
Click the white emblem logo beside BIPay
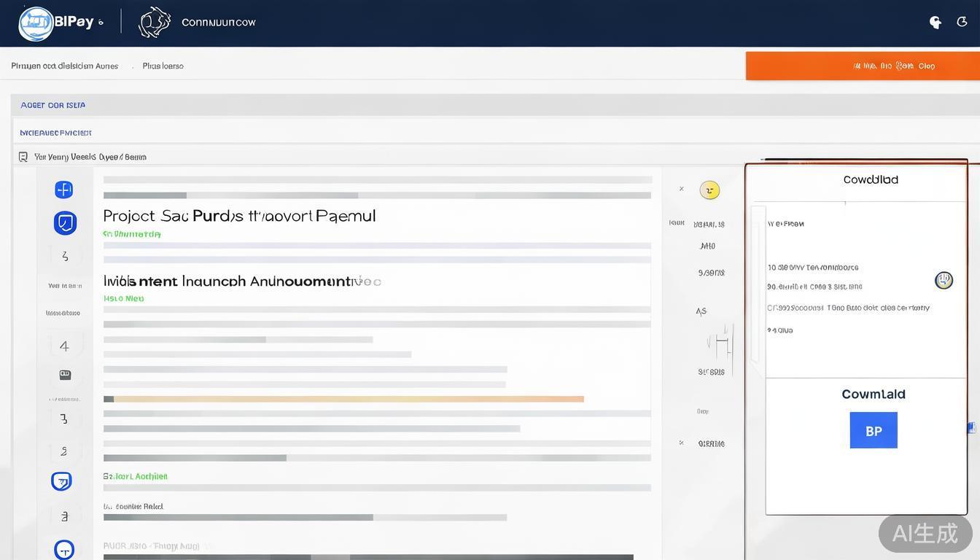click(x=155, y=23)
